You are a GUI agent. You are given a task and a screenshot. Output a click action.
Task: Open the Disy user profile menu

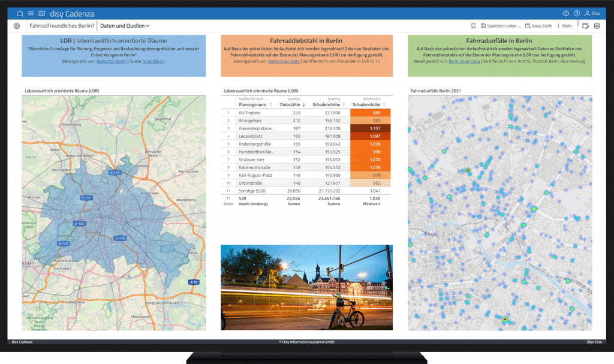point(592,13)
